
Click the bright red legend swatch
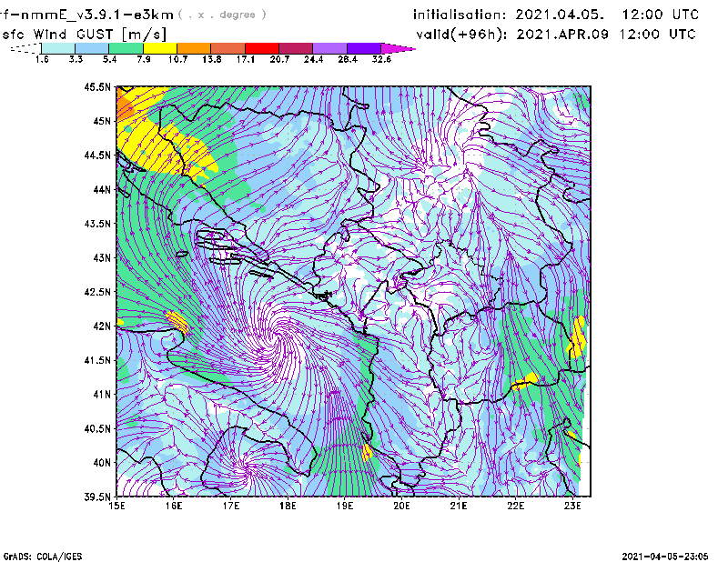tap(262, 48)
